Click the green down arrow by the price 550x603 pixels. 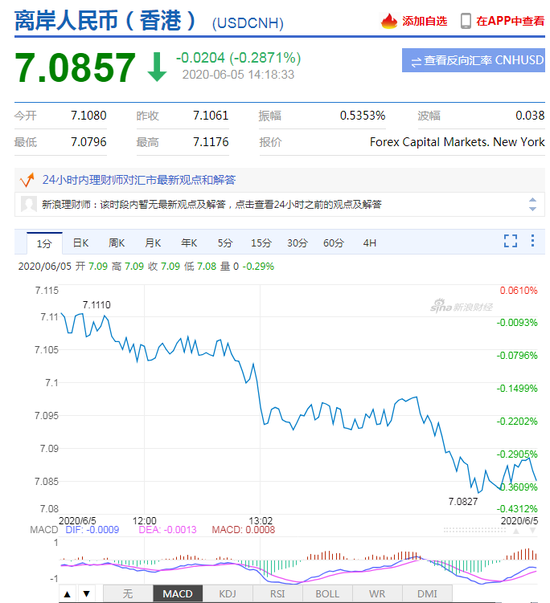[157, 67]
